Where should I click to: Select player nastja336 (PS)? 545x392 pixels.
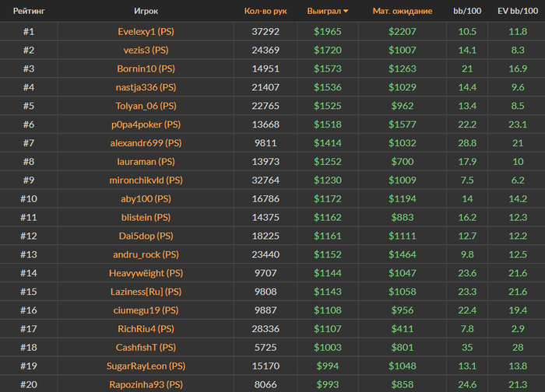pyautogui.click(x=146, y=87)
